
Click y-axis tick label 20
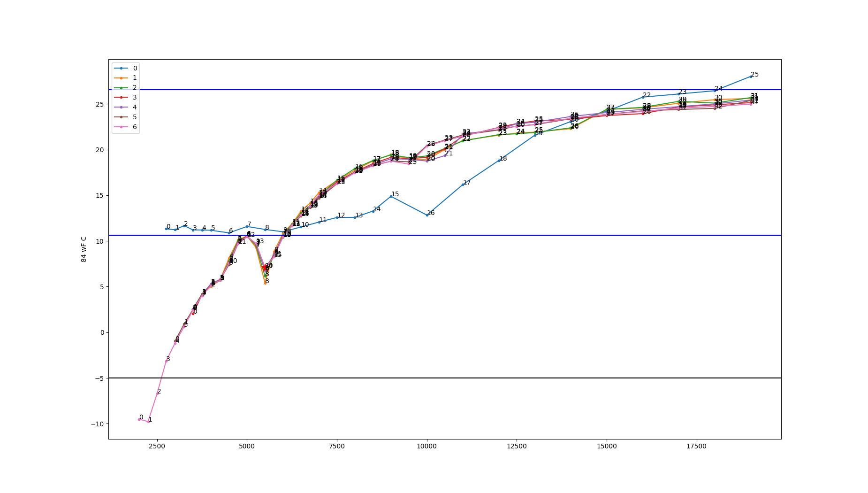pos(100,150)
